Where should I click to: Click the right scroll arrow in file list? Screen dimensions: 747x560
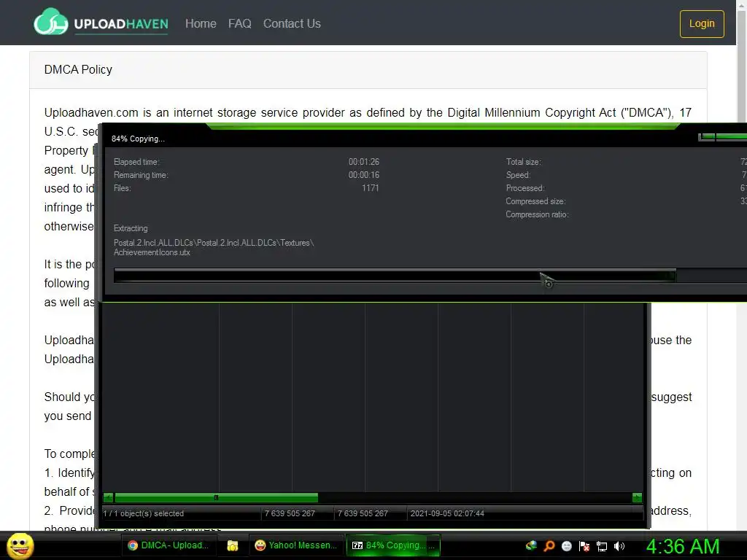coord(637,497)
